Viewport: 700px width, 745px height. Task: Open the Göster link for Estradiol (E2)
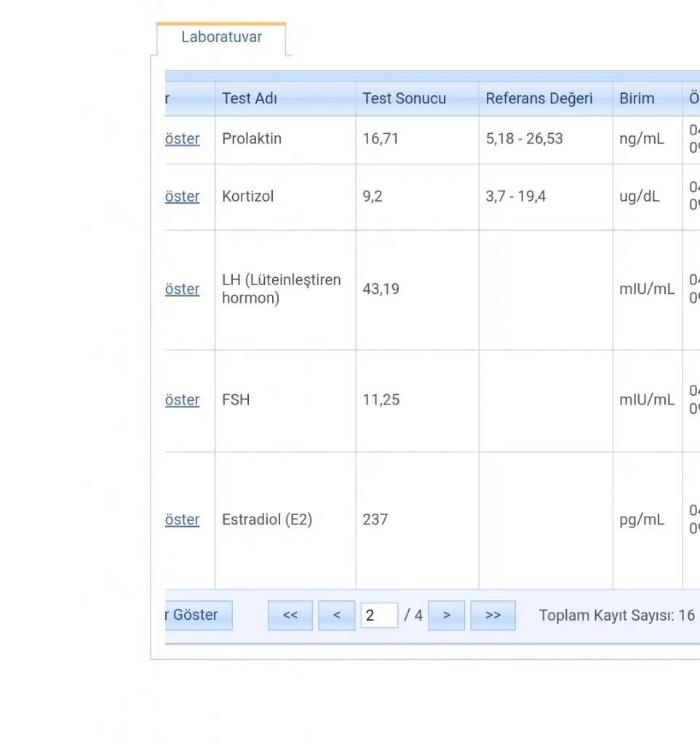(x=182, y=520)
